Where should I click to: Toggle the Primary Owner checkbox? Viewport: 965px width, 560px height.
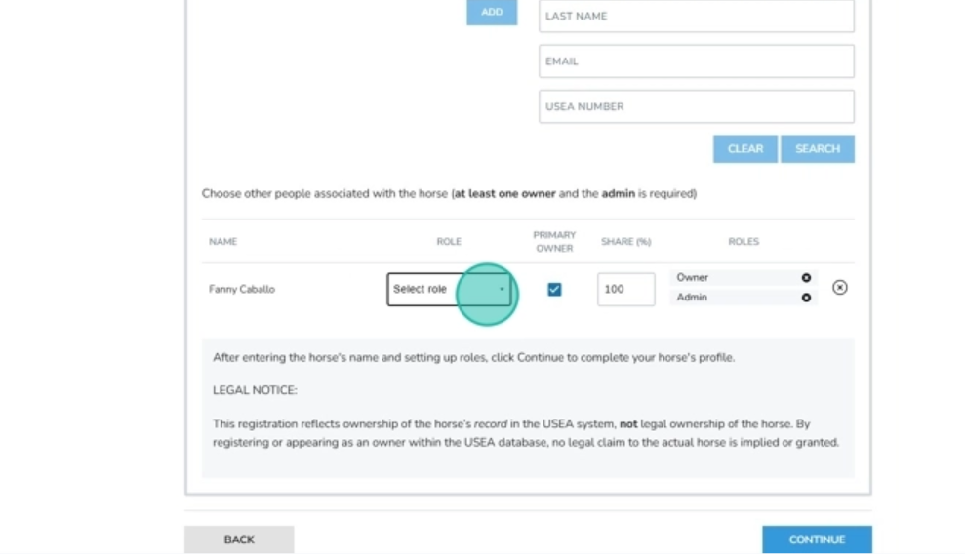pyautogui.click(x=554, y=289)
